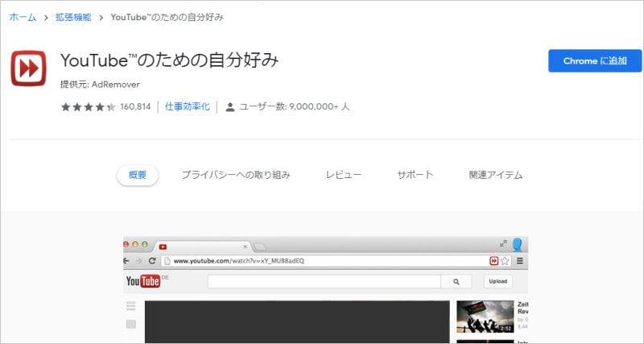644x344 pixels.
Task: Select the 概要 tab
Action: point(138,175)
